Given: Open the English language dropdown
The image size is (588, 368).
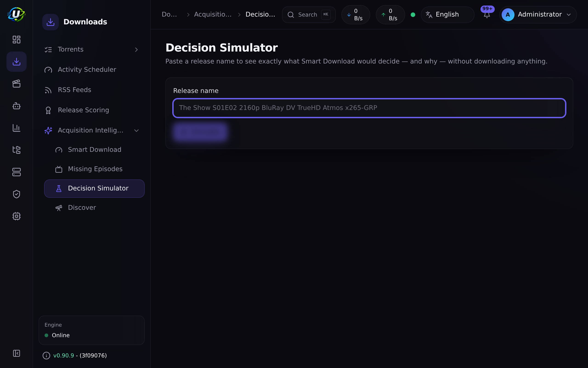Looking at the screenshot, I should [x=448, y=14].
